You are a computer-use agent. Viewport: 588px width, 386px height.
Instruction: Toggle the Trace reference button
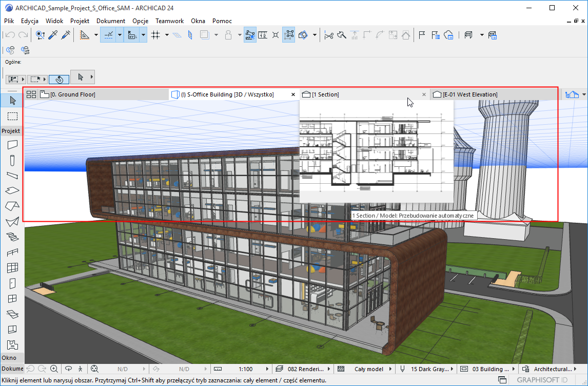pos(205,35)
